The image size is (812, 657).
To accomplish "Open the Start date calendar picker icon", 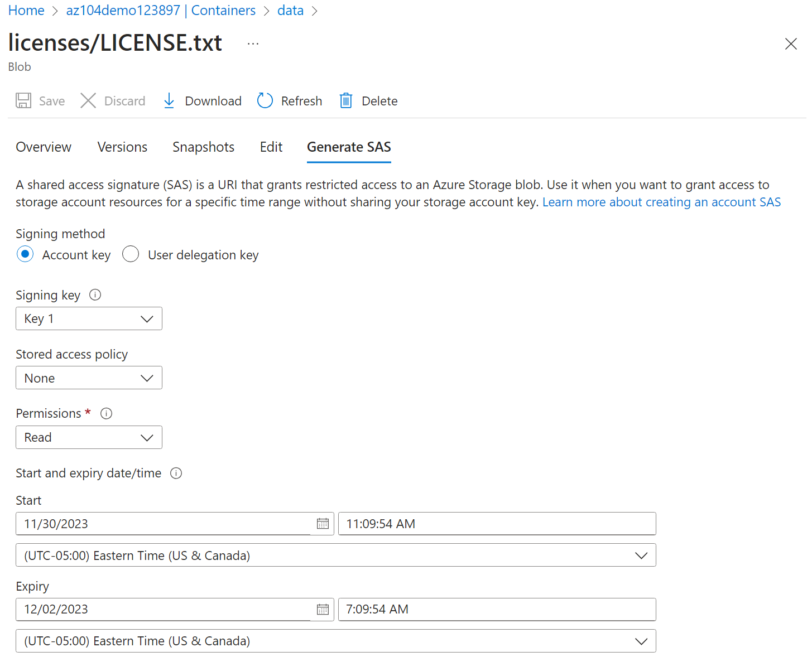I will 323,524.
